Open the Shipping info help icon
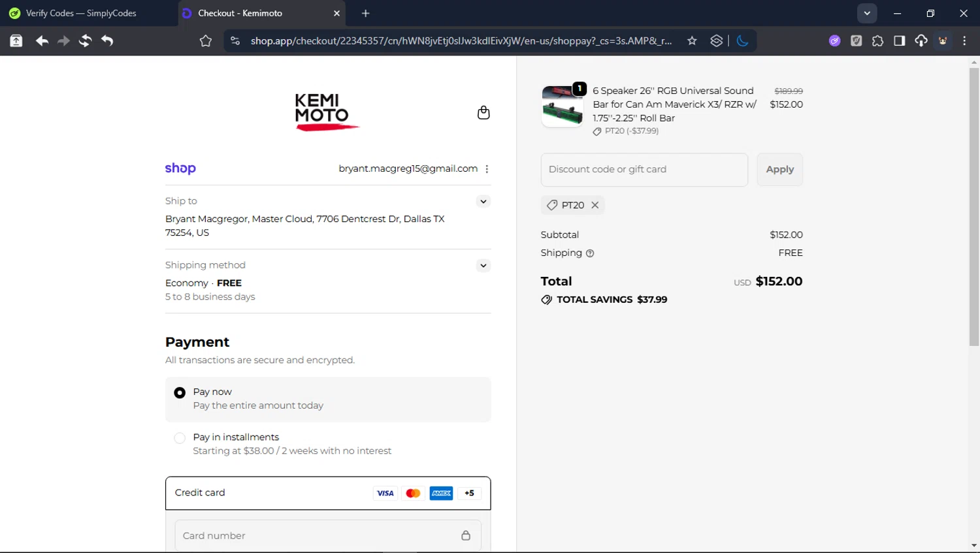980x553 pixels. click(x=590, y=253)
